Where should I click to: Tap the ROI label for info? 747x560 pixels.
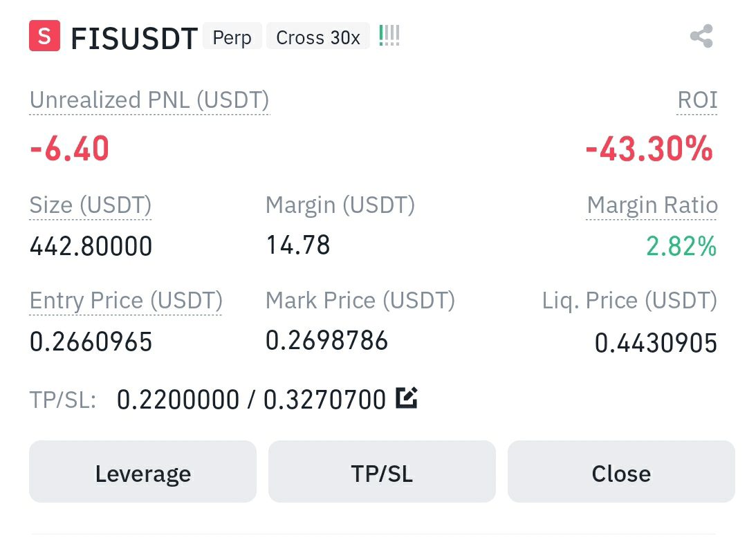697,100
